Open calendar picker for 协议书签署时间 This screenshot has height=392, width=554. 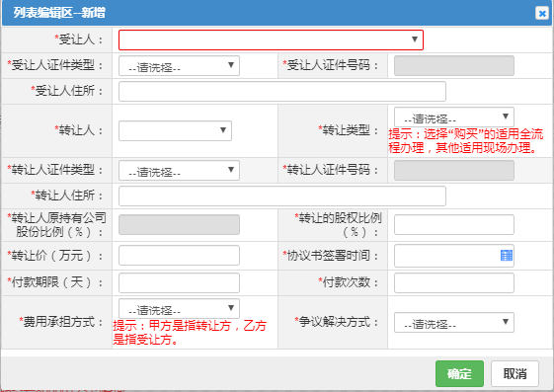point(507,256)
